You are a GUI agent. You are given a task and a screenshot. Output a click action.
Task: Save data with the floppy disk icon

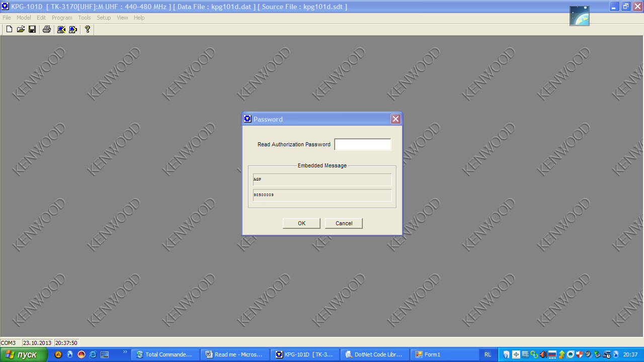[32, 30]
